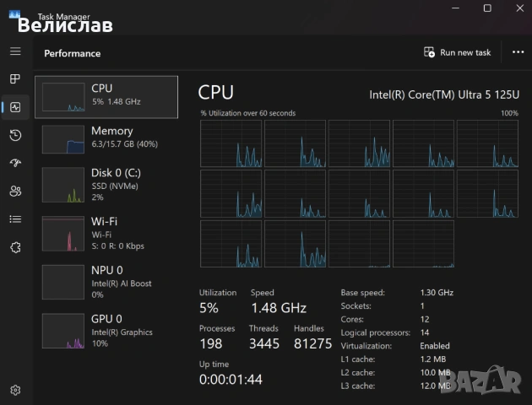Click the Run new task button
The width and height of the screenshot is (532, 405).
(x=457, y=52)
